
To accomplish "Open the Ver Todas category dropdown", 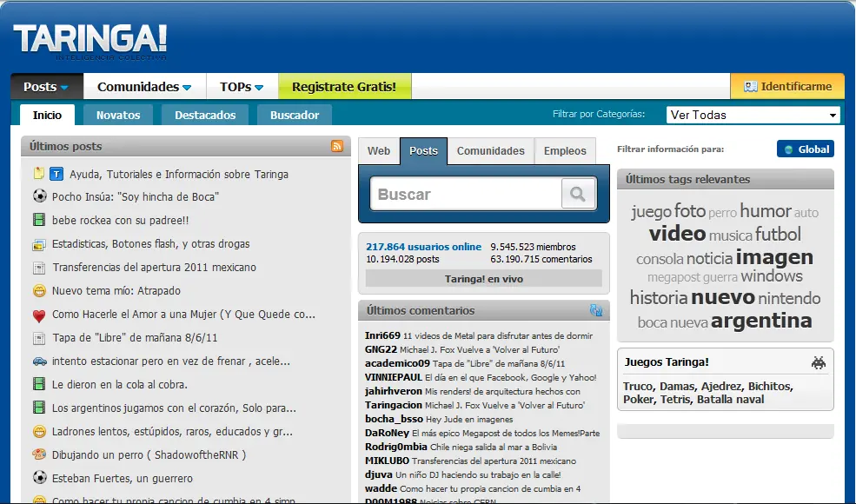I will click(x=753, y=115).
